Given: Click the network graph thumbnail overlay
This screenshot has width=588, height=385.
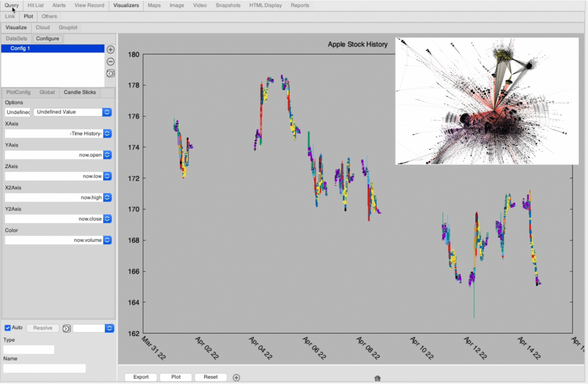Looking at the screenshot, I should tap(487, 101).
